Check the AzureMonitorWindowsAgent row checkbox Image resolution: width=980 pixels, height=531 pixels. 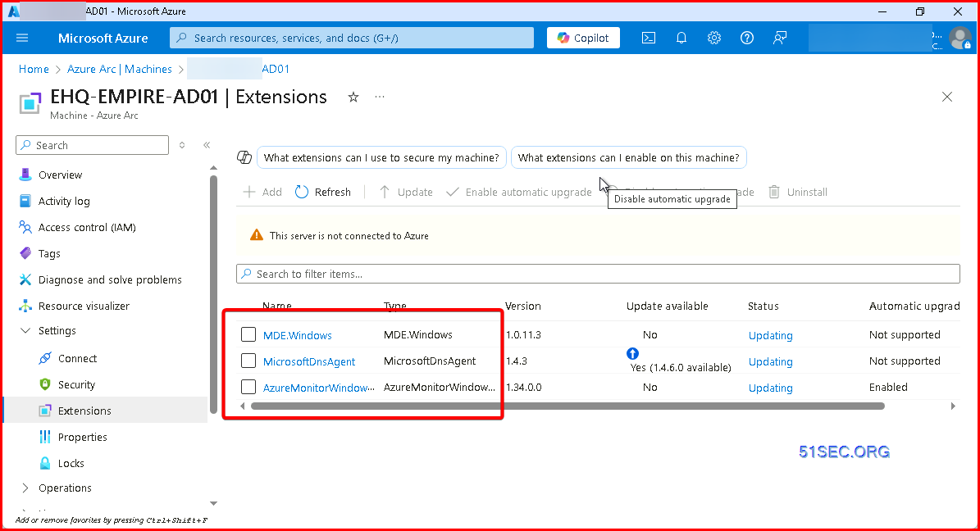(x=248, y=387)
